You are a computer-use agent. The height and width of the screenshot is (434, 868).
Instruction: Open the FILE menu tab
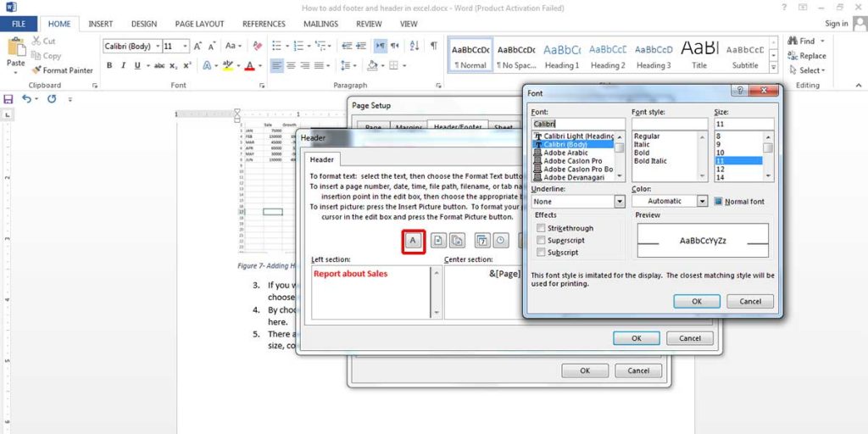pos(19,24)
